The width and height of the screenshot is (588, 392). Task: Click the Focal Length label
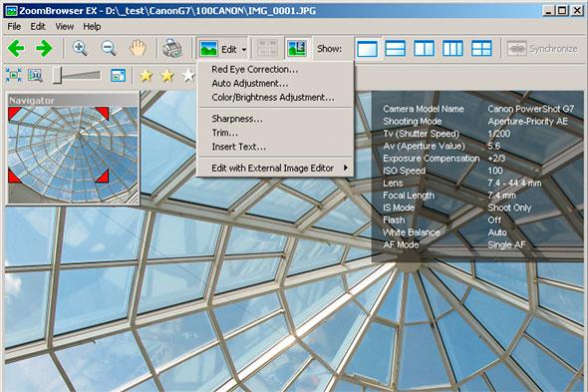(409, 196)
